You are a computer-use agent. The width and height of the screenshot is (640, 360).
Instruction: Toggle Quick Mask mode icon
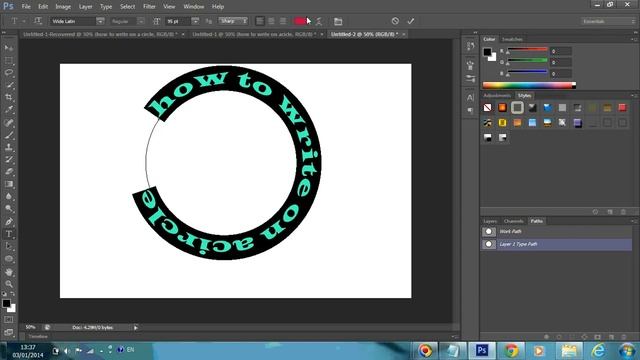(9, 320)
